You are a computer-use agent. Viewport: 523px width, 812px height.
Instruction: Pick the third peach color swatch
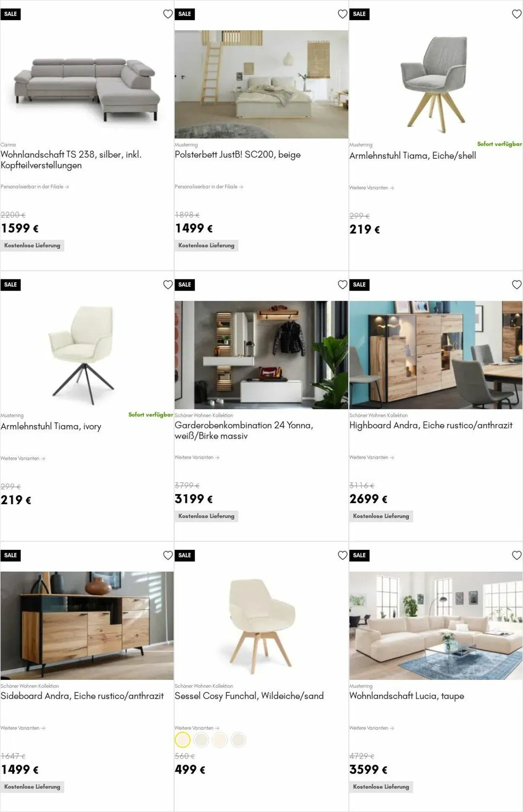click(x=220, y=740)
